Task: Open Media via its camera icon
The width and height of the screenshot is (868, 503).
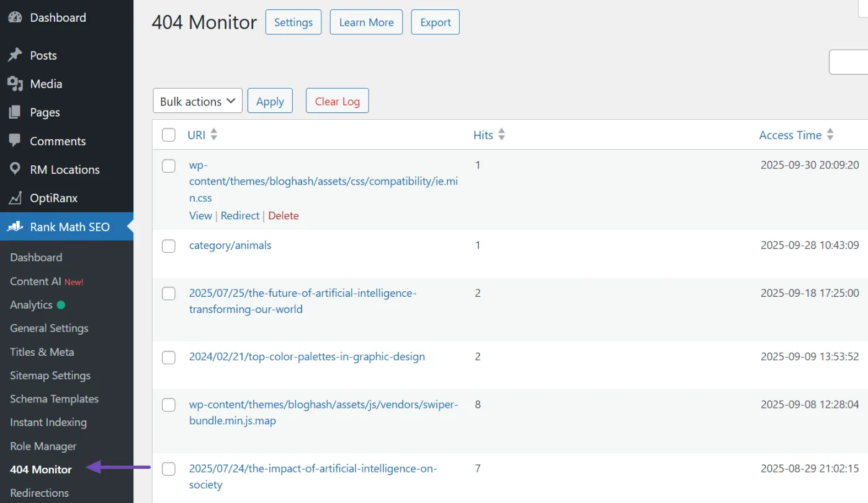Action: pos(15,84)
